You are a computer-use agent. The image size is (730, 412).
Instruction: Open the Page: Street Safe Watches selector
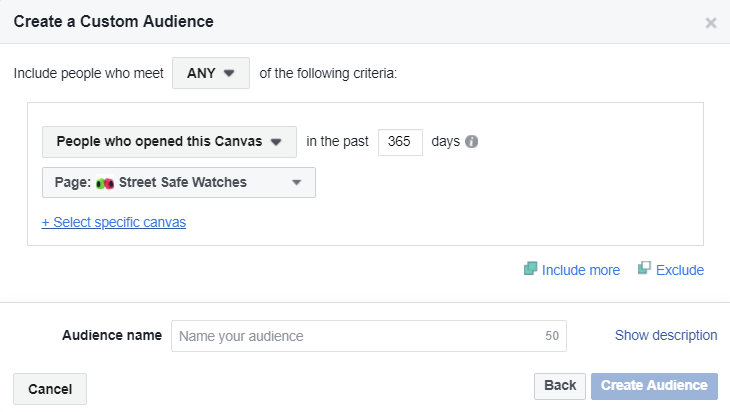point(178,183)
